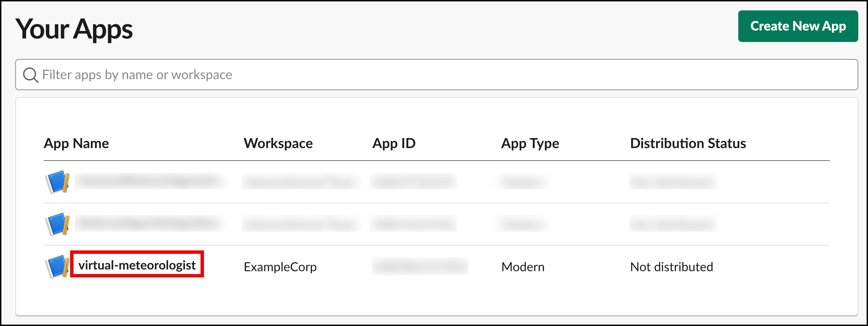Click the Not distributed status text
The width and height of the screenshot is (868, 326).
pos(672,267)
